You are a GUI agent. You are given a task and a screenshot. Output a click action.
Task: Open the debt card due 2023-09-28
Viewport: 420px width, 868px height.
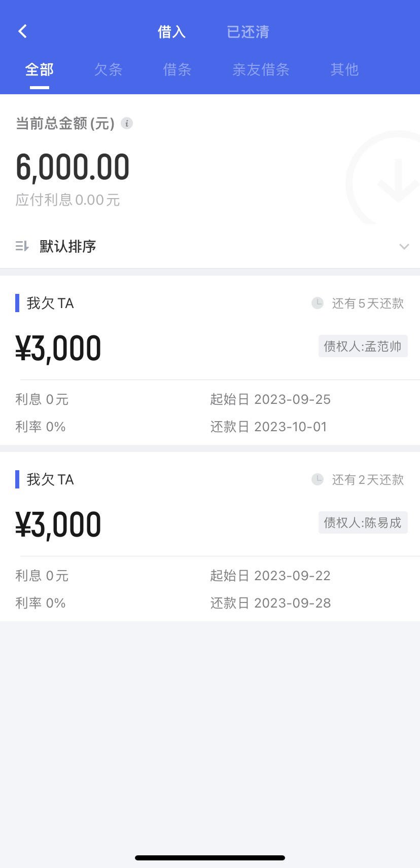coord(210,537)
